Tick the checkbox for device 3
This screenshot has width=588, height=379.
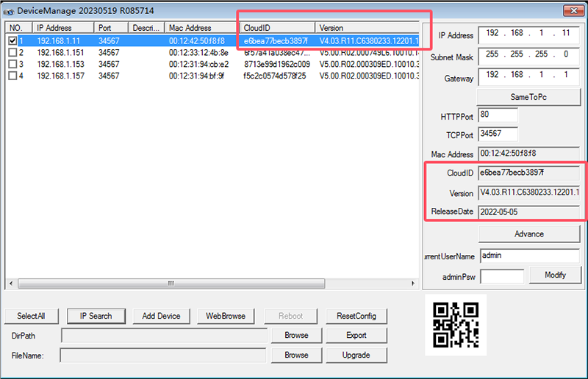pos(12,64)
